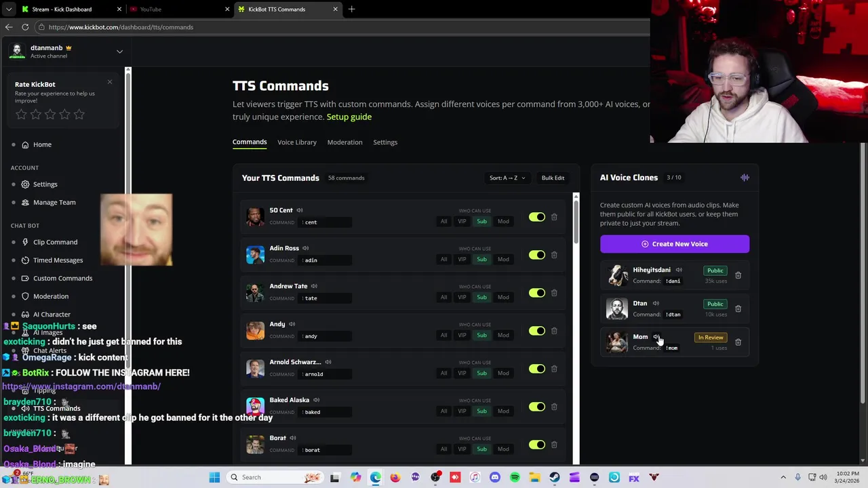Reload the browser page

(25, 27)
